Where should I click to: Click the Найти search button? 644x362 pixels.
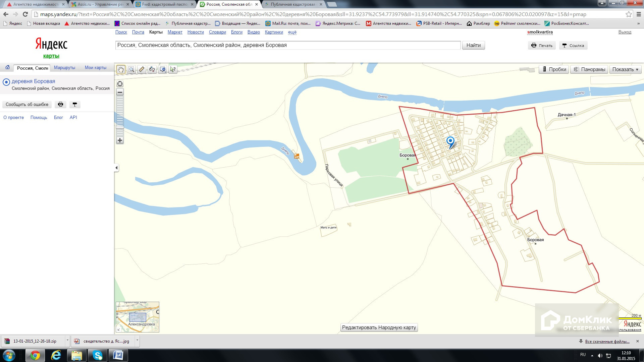[473, 45]
